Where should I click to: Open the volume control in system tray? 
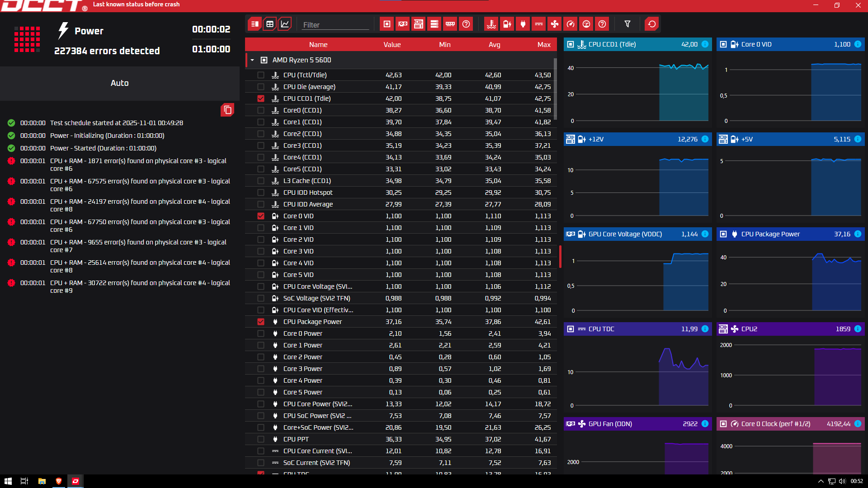(842, 481)
